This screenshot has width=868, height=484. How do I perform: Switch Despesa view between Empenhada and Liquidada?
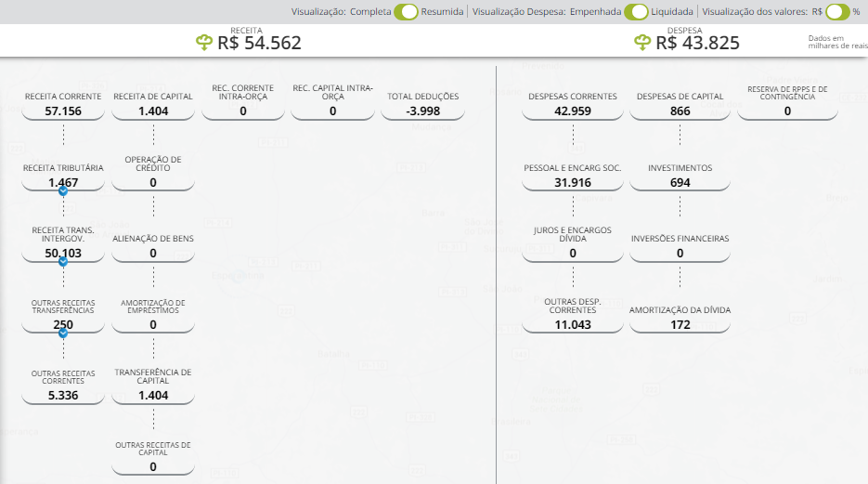pyautogui.click(x=636, y=12)
